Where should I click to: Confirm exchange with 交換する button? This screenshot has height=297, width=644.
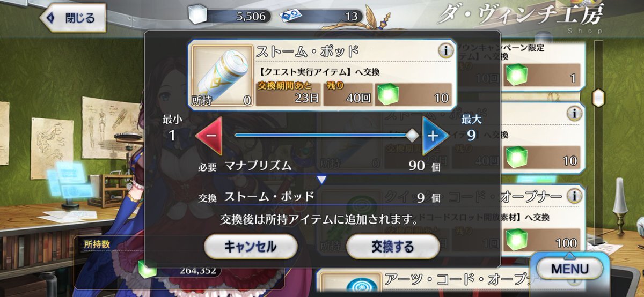393,247
